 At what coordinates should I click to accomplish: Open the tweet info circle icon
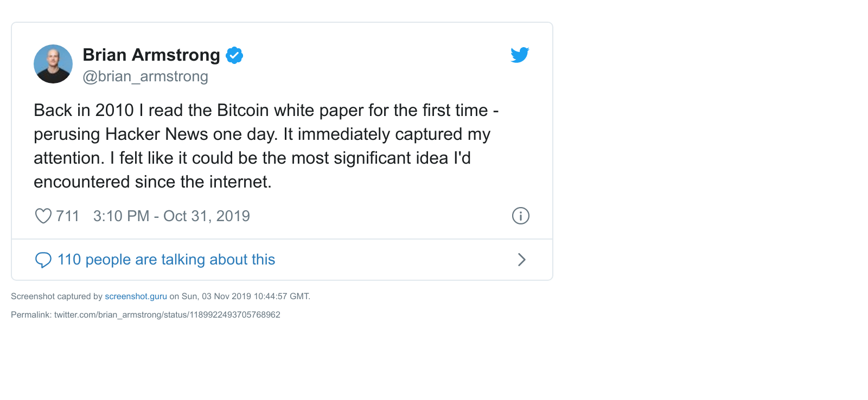(521, 216)
